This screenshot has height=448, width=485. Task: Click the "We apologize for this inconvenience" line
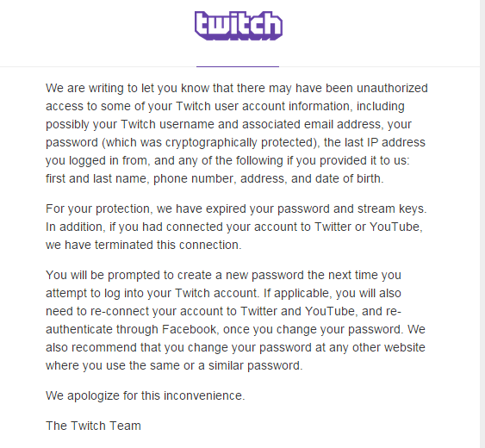click(145, 395)
